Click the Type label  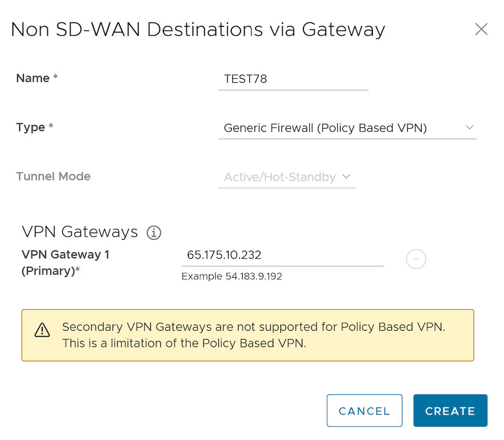coord(31,127)
